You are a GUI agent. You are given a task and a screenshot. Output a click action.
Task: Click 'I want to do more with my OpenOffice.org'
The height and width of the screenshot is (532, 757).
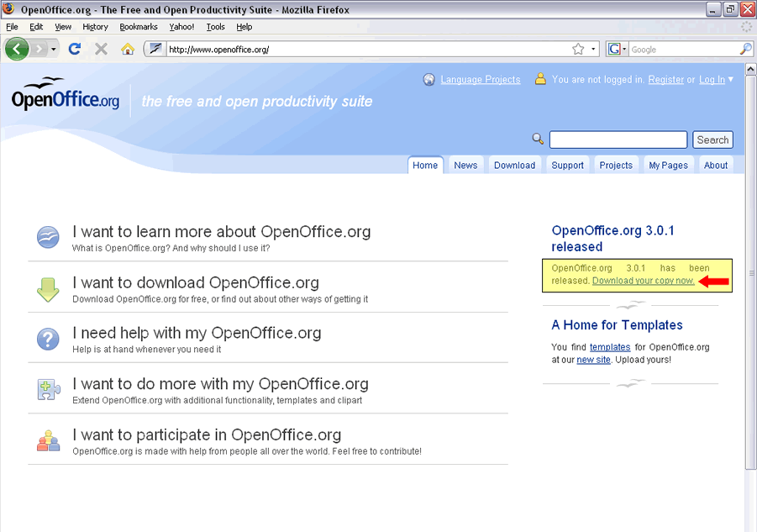220,384
